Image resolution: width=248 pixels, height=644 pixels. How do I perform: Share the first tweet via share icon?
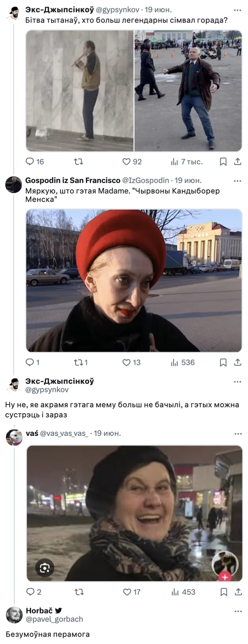click(238, 162)
